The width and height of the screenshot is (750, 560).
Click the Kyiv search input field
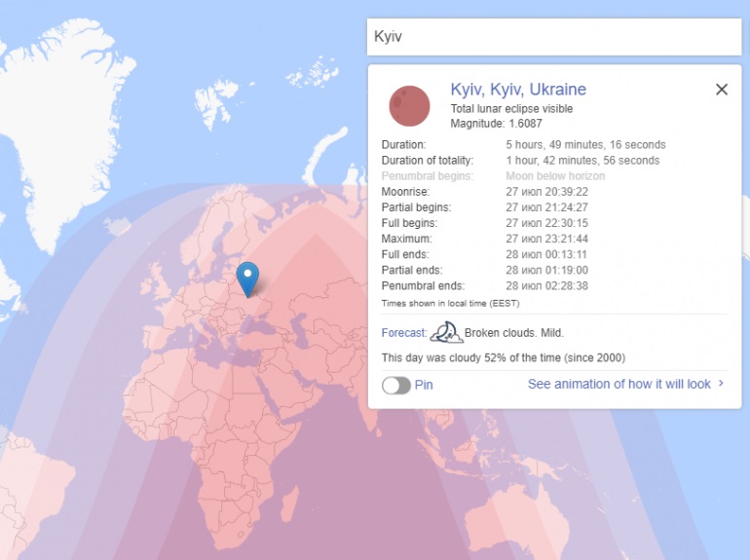pyautogui.click(x=553, y=37)
